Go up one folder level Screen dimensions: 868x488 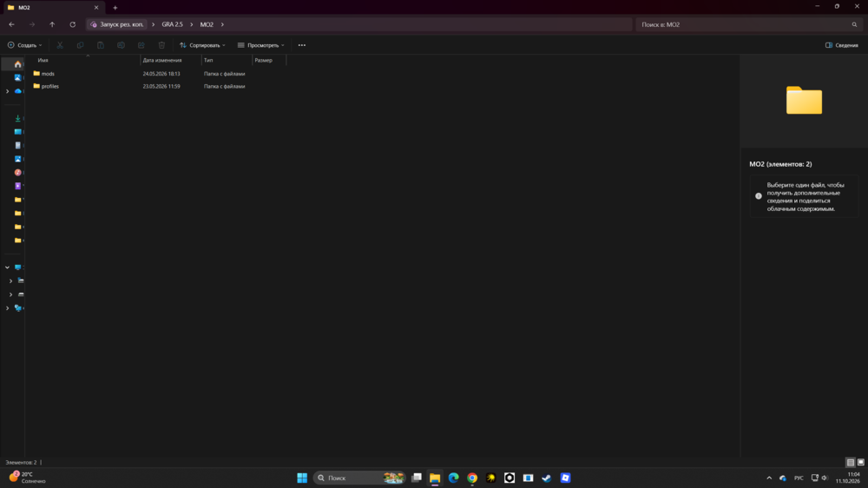52,24
